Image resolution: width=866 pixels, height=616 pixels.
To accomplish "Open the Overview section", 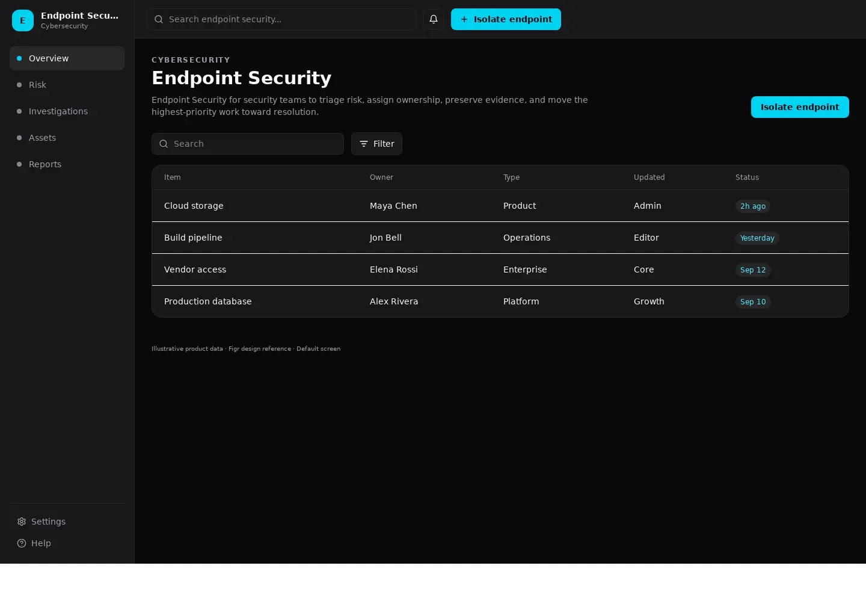I will 67,58.
